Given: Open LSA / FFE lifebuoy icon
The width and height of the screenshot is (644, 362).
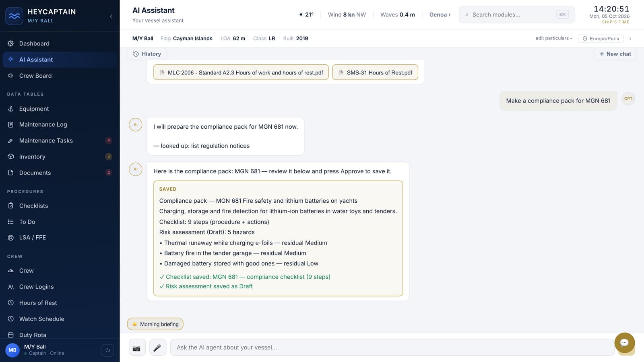Looking at the screenshot, I should tap(11, 238).
